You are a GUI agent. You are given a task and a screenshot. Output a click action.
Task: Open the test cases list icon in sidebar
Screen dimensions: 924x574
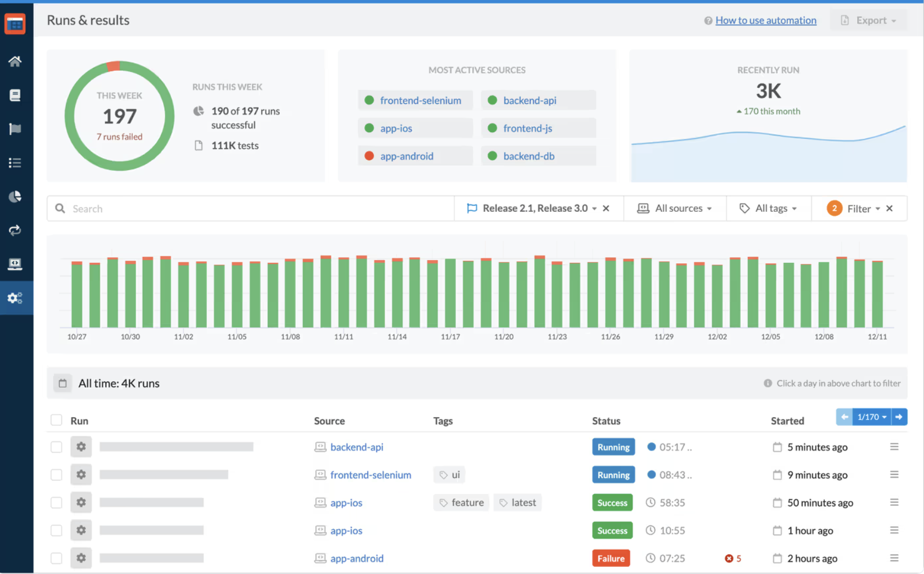[x=15, y=162]
